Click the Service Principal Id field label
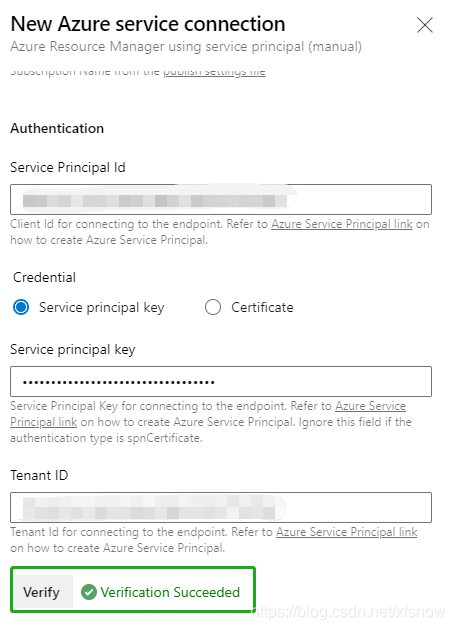The height and width of the screenshot is (630, 455). [68, 167]
